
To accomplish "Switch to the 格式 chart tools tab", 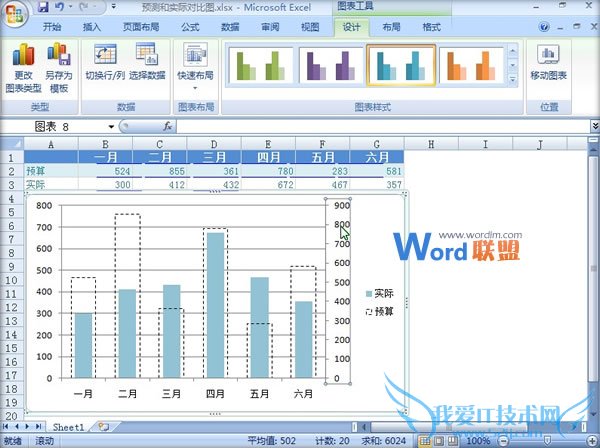I will [431, 27].
